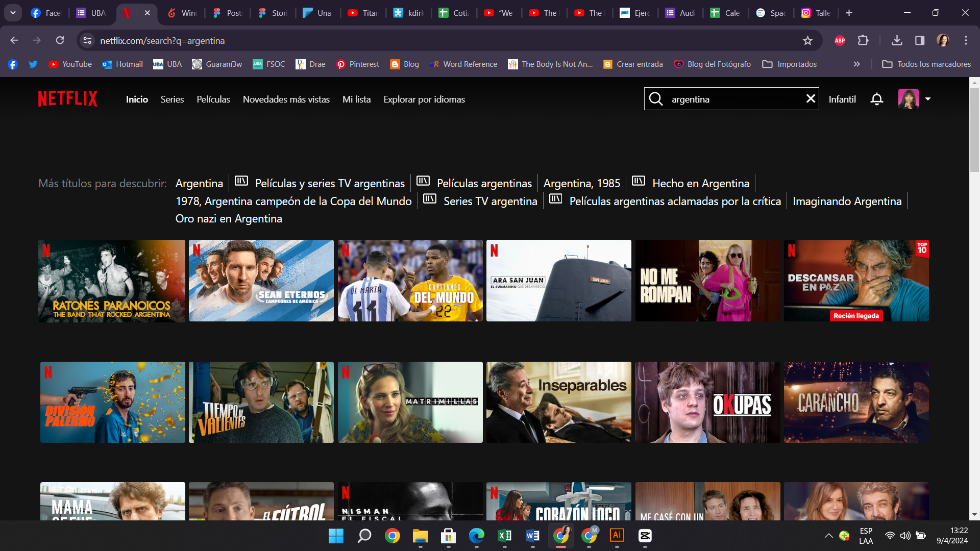Open the Chrome tab search dropdown
Viewport: 980px width, 551px height.
point(13,13)
